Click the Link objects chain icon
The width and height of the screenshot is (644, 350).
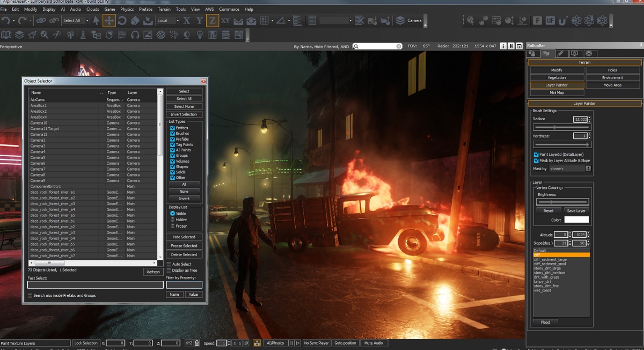click(41, 20)
